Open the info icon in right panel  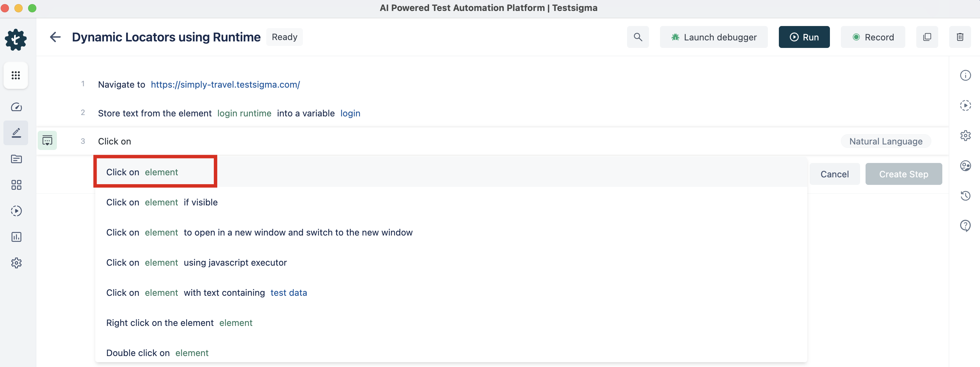(965, 75)
